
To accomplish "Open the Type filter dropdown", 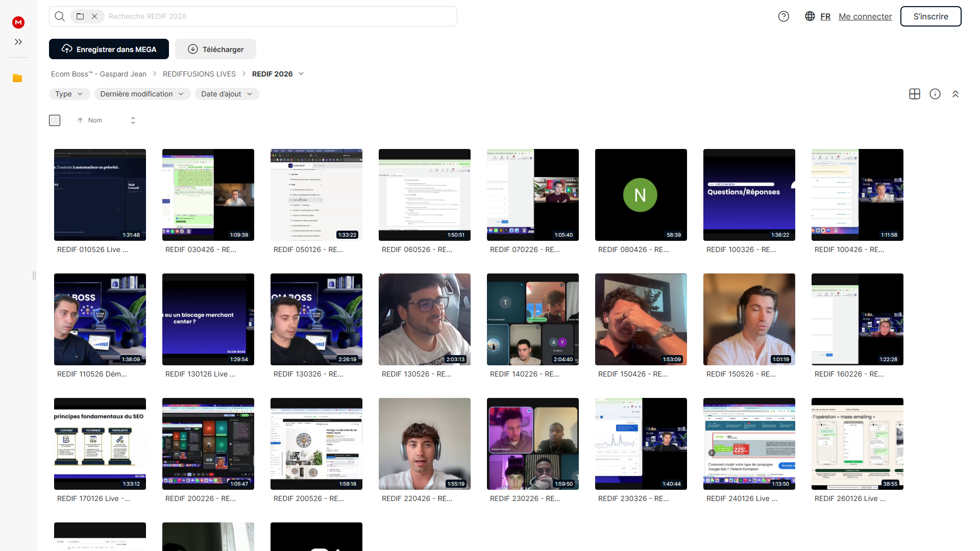I will point(69,94).
